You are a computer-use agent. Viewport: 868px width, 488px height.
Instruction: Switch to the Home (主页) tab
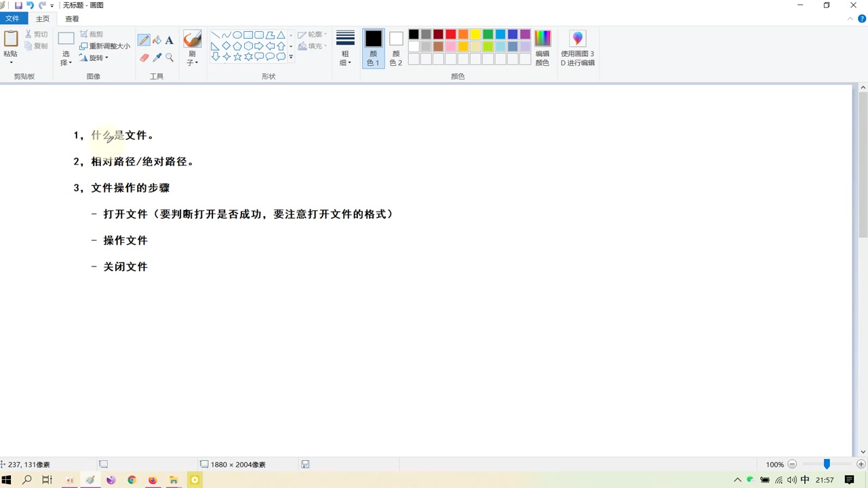pos(42,19)
